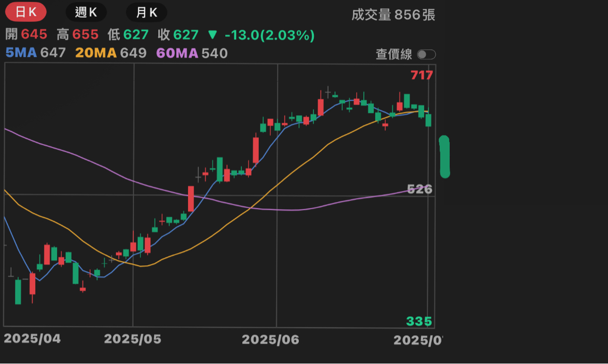Select the 日K daily chart tab
Image resolution: width=608 pixels, height=364 pixels.
pyautogui.click(x=26, y=12)
